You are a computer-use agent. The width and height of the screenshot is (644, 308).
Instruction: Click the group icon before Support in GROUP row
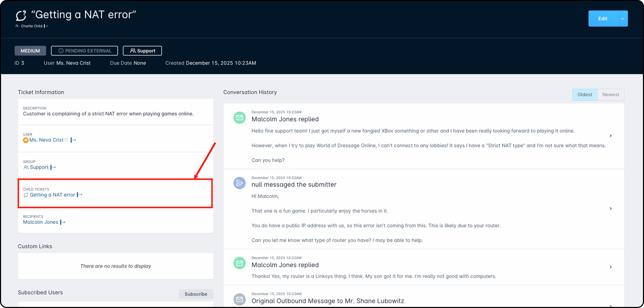pos(26,167)
